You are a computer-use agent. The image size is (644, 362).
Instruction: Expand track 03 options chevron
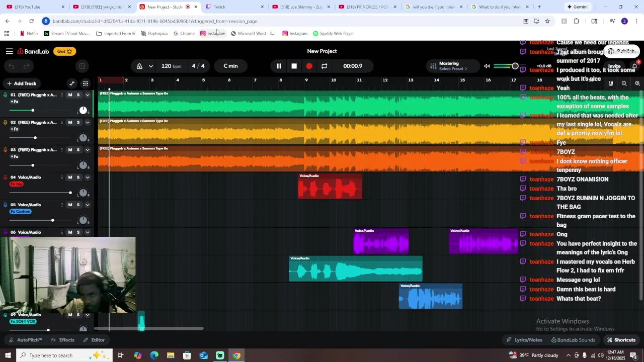tap(87, 150)
